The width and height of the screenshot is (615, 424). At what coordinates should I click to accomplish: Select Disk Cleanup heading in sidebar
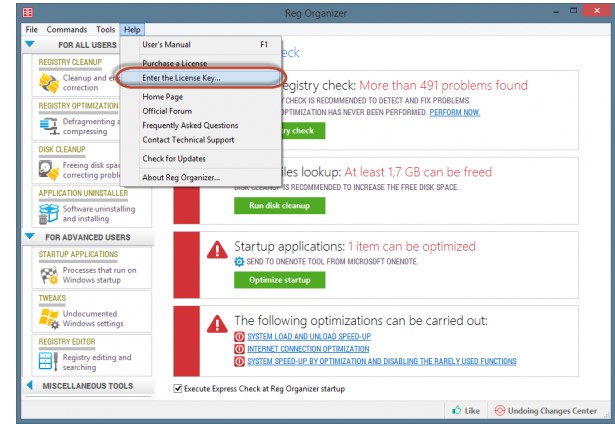point(62,149)
